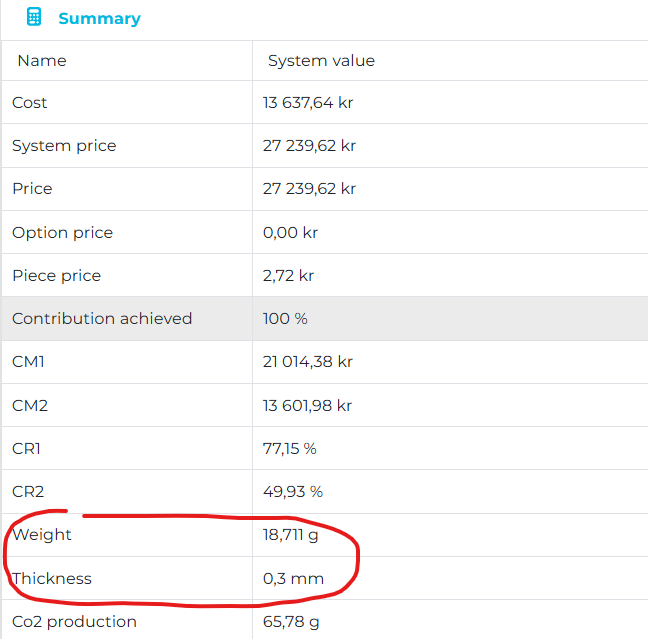Select the Summary heading text

(99, 18)
